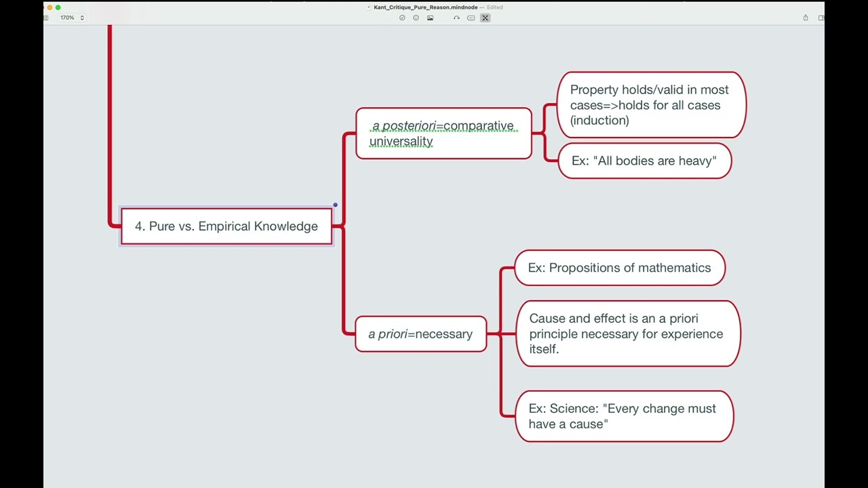Select the 'a priori=necessary' node
The width and height of the screenshot is (868, 488).
[x=420, y=334]
